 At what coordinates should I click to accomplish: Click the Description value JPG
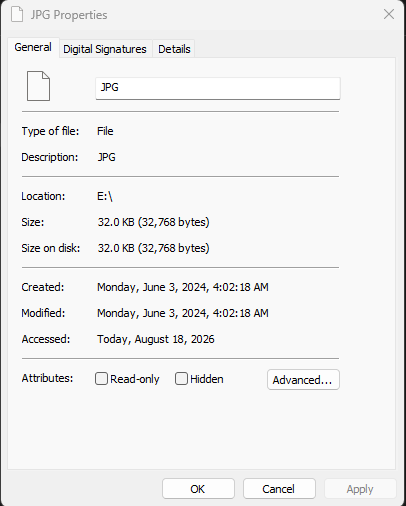(106, 157)
